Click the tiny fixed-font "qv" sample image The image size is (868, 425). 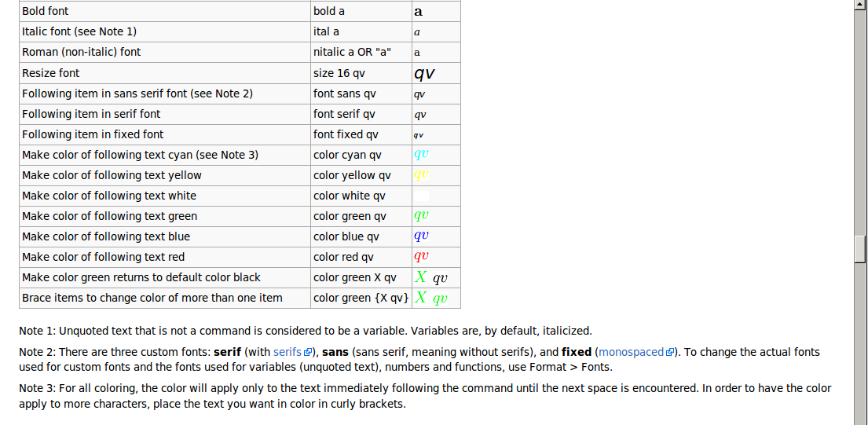pyautogui.click(x=418, y=135)
